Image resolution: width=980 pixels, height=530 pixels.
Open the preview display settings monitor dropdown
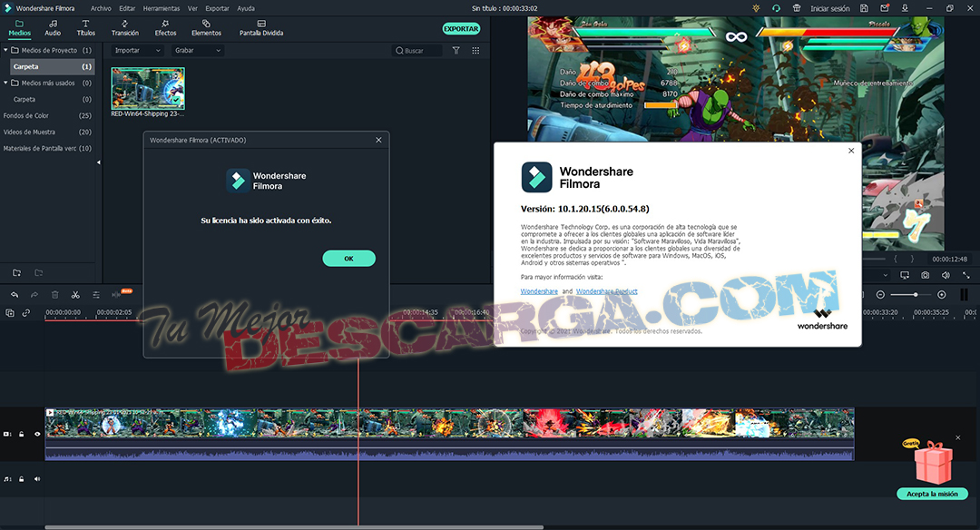[x=905, y=275]
